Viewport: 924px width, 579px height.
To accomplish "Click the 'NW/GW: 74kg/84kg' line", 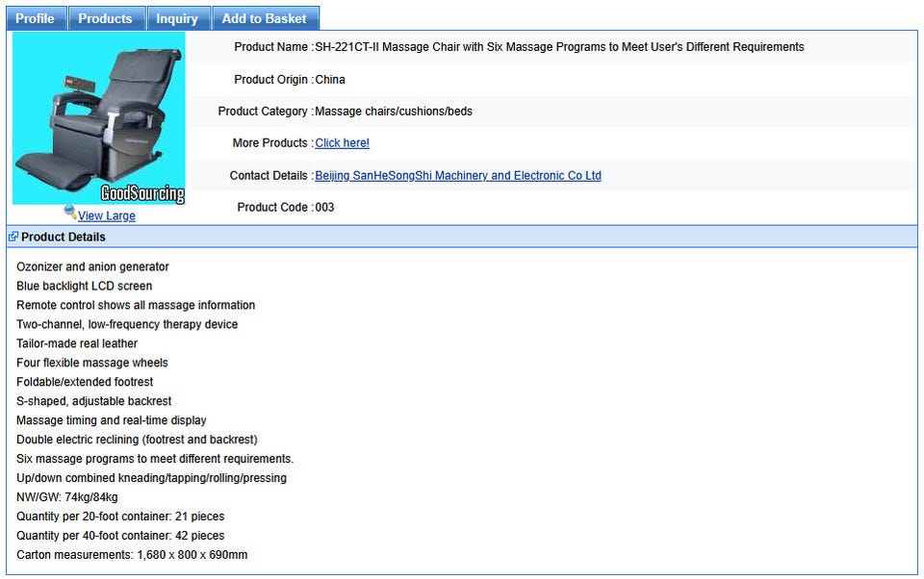I will click(67, 497).
